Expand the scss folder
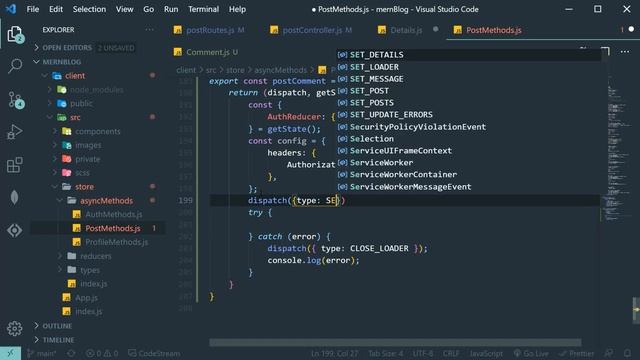This screenshot has width=640, height=360. pyautogui.click(x=82, y=173)
